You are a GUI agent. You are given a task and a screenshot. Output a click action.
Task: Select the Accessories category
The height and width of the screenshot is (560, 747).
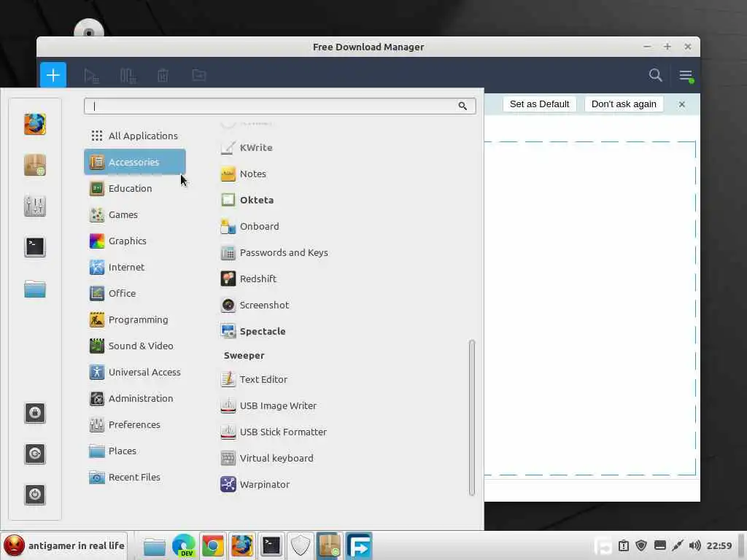pos(135,162)
